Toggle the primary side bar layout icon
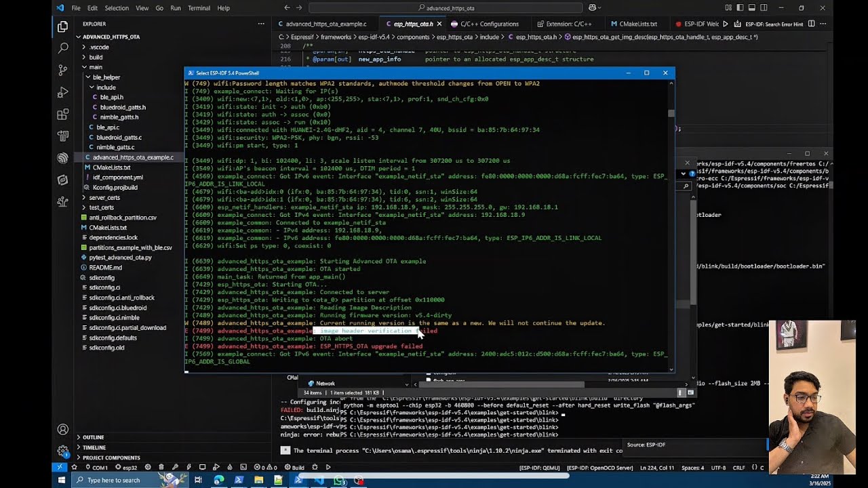This screenshot has height=488, width=868. pyautogui.click(x=740, y=8)
